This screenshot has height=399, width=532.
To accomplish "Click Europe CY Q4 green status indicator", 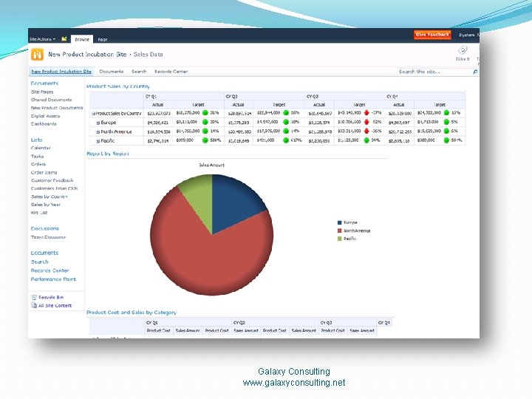I will coord(446,122).
